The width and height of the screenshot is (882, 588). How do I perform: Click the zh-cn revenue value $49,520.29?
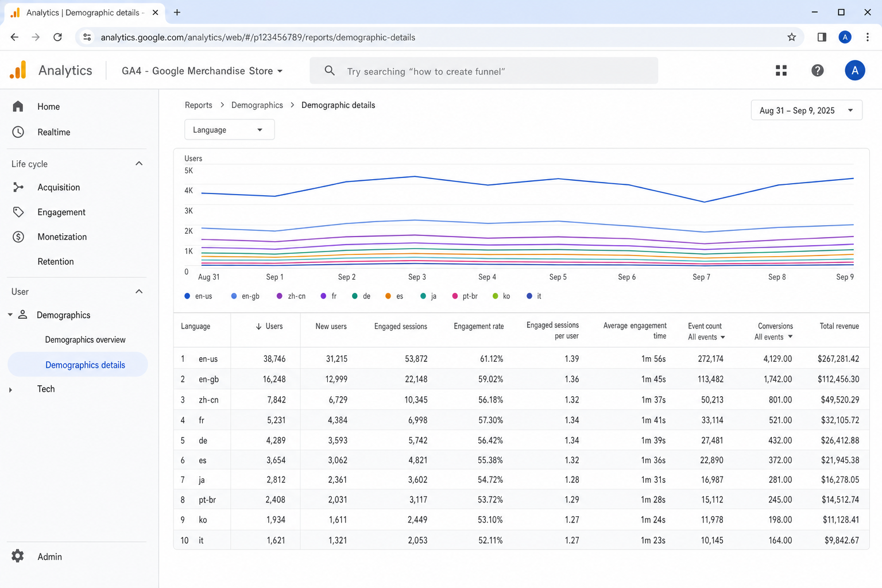point(840,400)
